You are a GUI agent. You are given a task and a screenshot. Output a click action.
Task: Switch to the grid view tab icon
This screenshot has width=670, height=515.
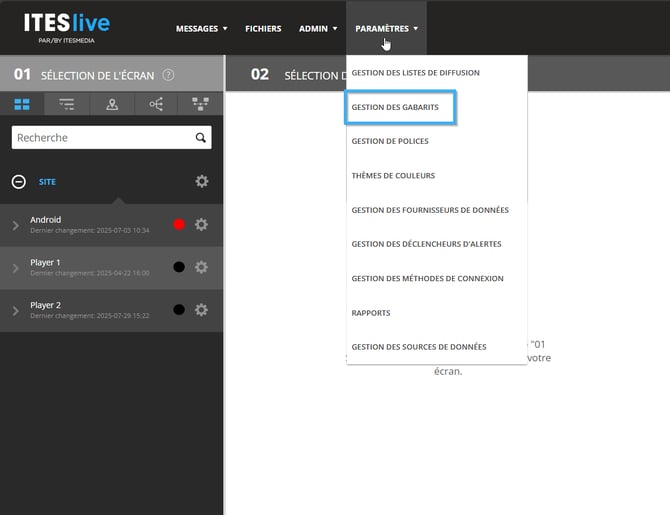(x=22, y=104)
